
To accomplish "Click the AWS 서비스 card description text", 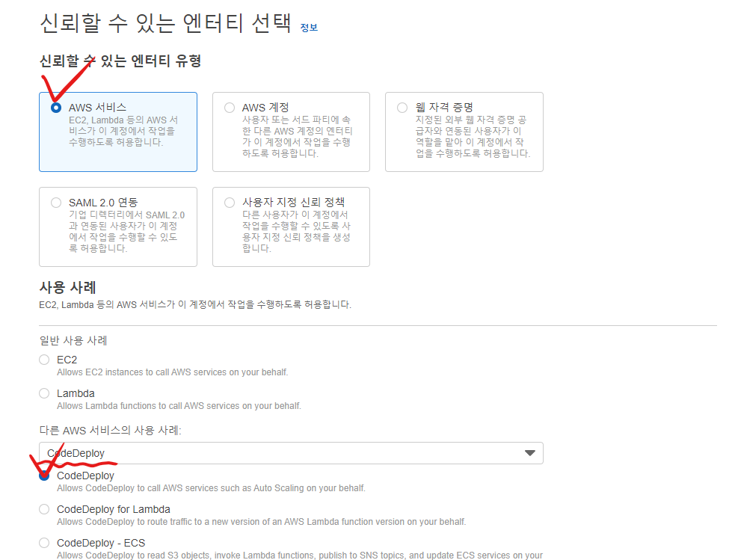I will click(x=123, y=131).
